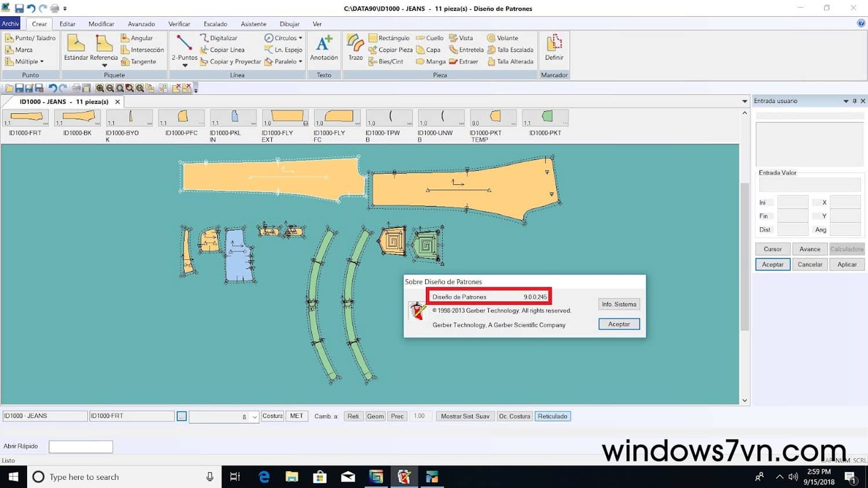Screen dimensions: 868x488
Task: Open the Editar ribbon tab
Action: coord(67,24)
